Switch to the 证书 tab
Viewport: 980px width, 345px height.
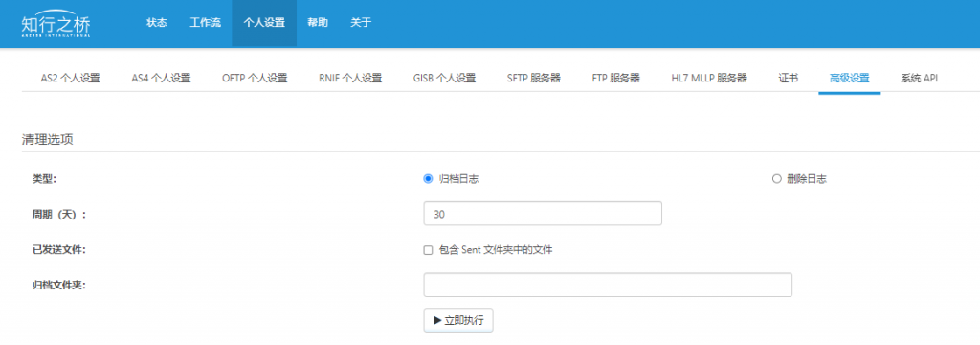pyautogui.click(x=789, y=79)
